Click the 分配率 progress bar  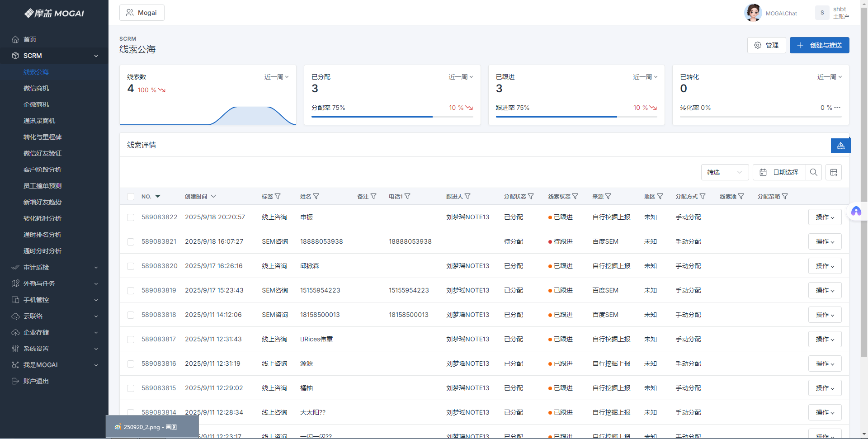392,117
